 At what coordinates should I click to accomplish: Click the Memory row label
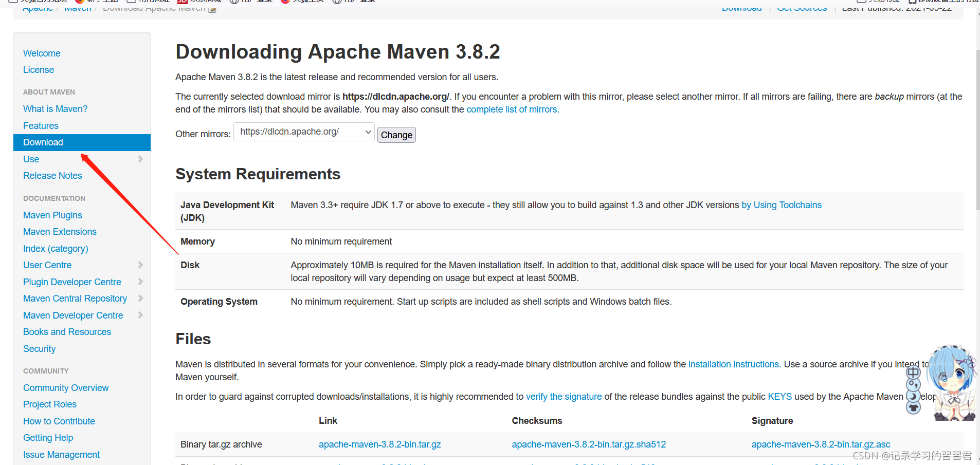point(197,241)
